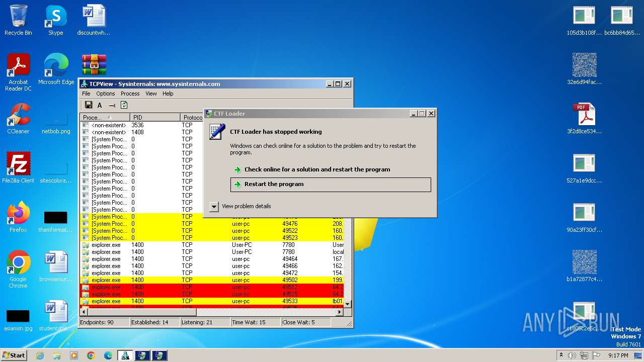
Task: Select the Microsoft Edge desktop shortcut
Action: coord(56,70)
